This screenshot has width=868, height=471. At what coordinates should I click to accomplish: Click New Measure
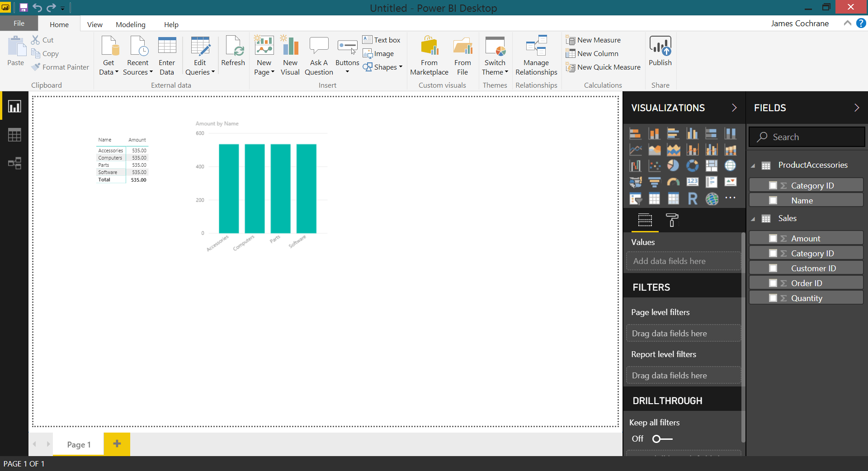593,40
